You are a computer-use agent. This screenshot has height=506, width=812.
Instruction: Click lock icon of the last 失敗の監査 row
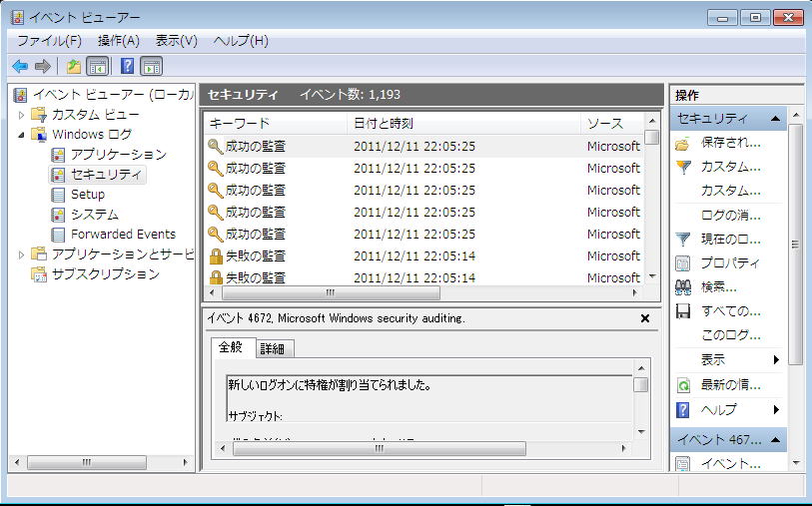(x=216, y=277)
